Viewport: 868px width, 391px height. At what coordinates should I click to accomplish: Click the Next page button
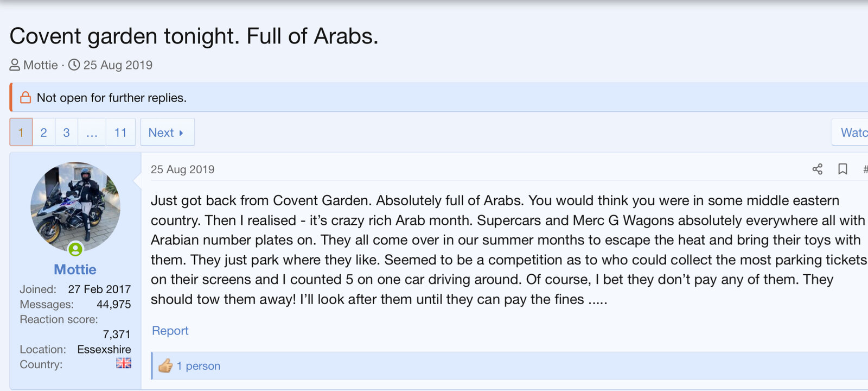167,133
